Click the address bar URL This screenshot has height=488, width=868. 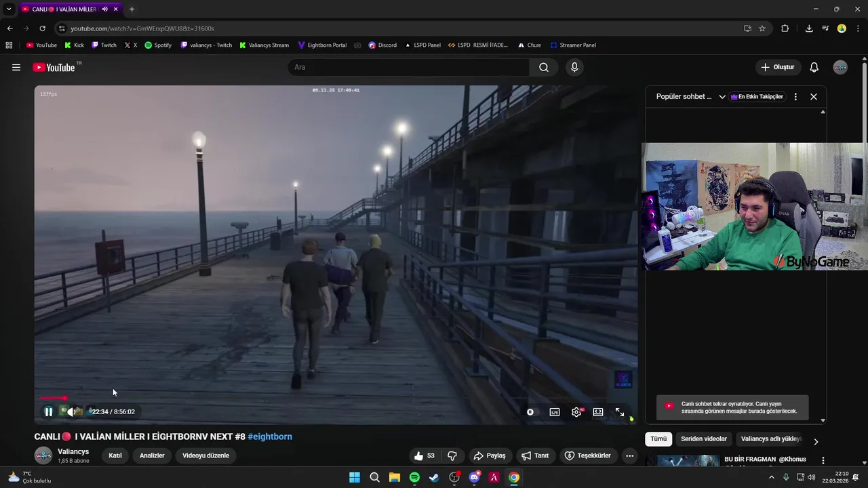[142, 28]
